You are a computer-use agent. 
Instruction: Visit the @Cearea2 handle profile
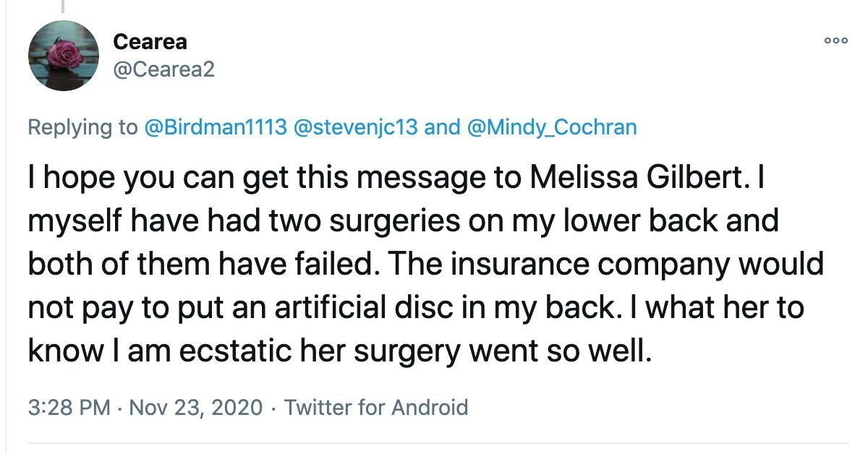164,69
